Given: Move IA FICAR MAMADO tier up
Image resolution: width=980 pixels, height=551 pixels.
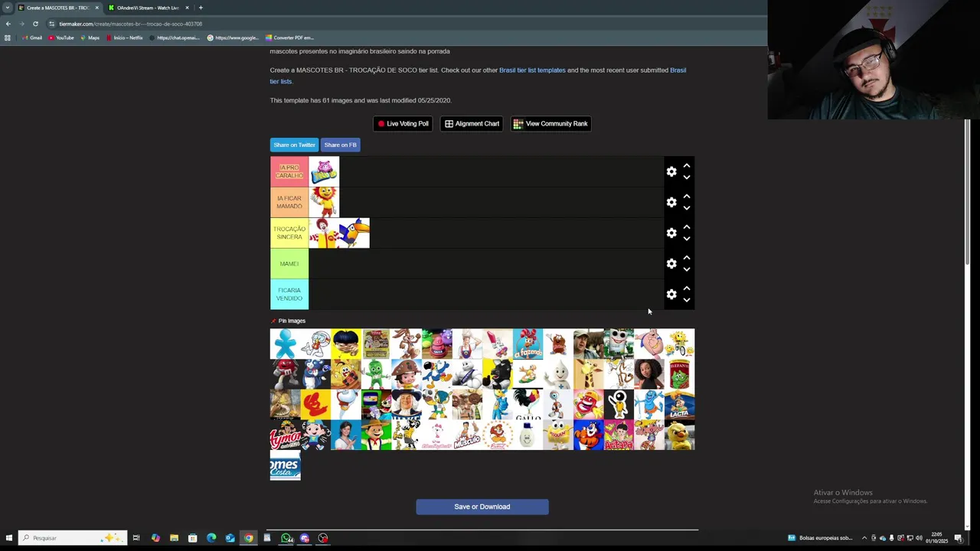Looking at the screenshot, I should [x=687, y=196].
